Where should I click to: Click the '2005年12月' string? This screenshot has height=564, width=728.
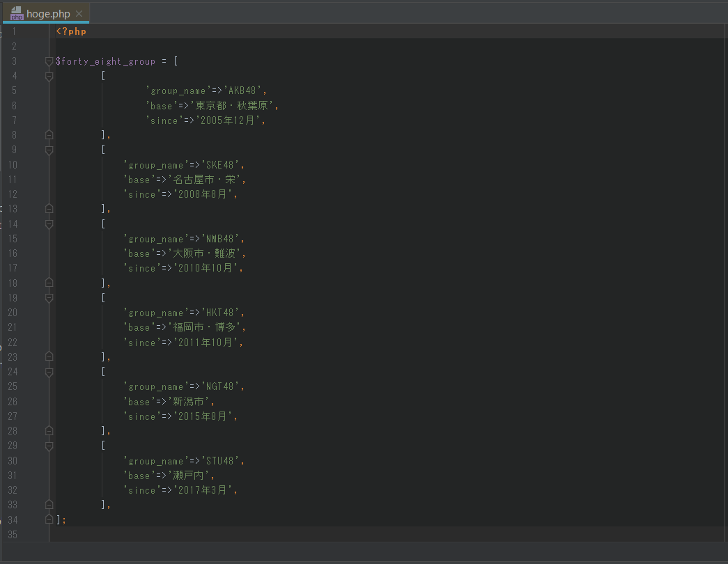pos(228,120)
